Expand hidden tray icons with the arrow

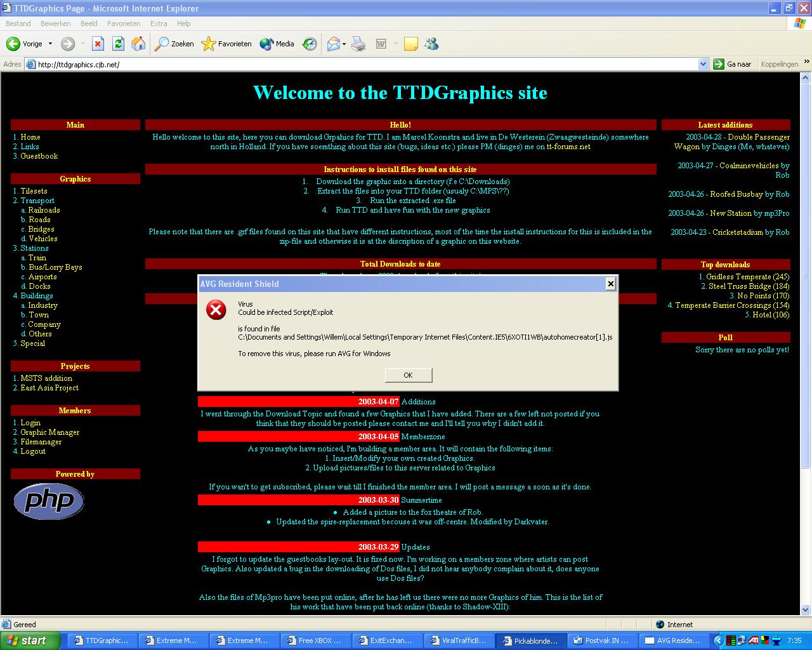tap(719, 640)
